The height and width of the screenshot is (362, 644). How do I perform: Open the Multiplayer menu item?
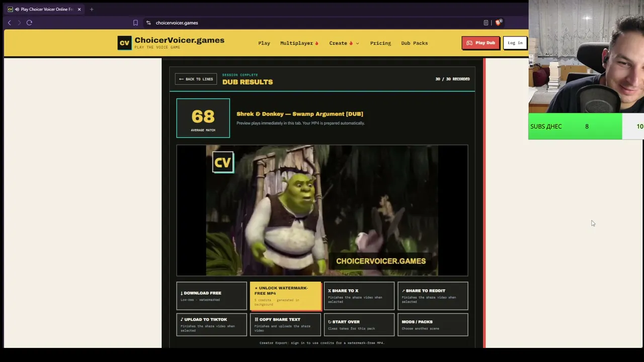pyautogui.click(x=299, y=43)
